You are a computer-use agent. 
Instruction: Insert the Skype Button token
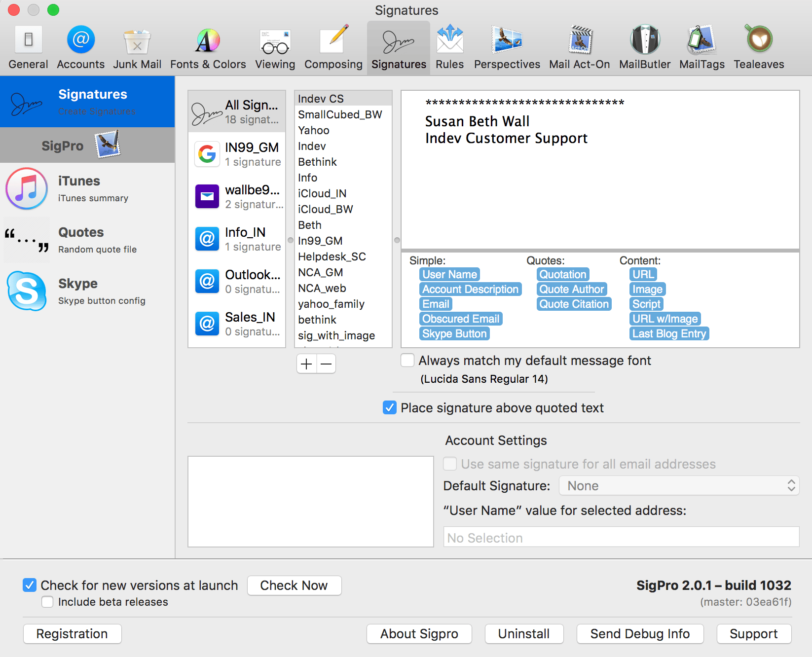click(454, 333)
